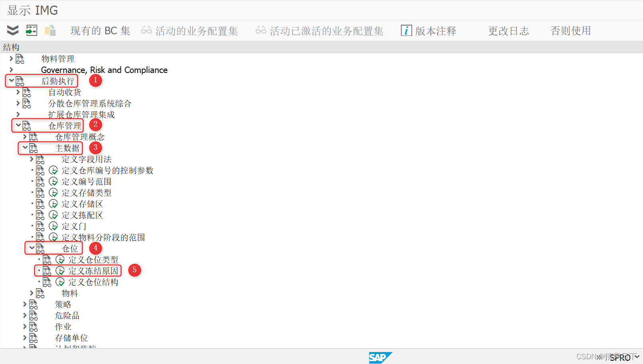643x364 pixels.
Task: Collapse the 后勤执行 node
Action: coord(11,81)
